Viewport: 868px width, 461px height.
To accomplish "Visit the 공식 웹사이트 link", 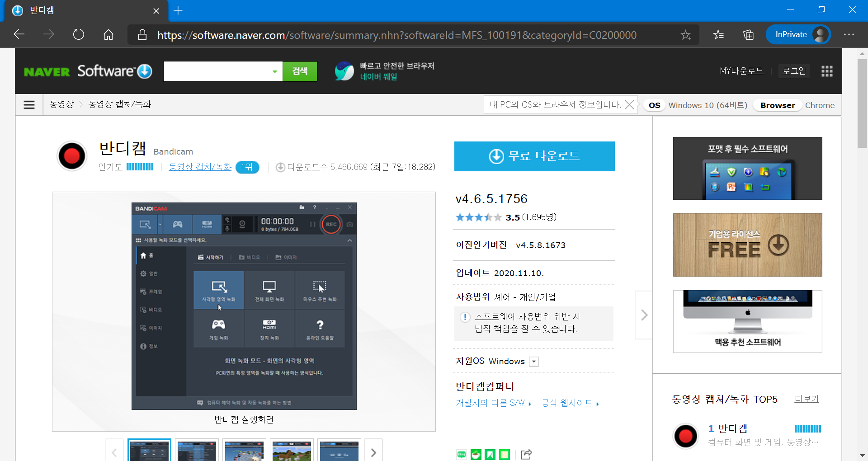I will [x=570, y=403].
